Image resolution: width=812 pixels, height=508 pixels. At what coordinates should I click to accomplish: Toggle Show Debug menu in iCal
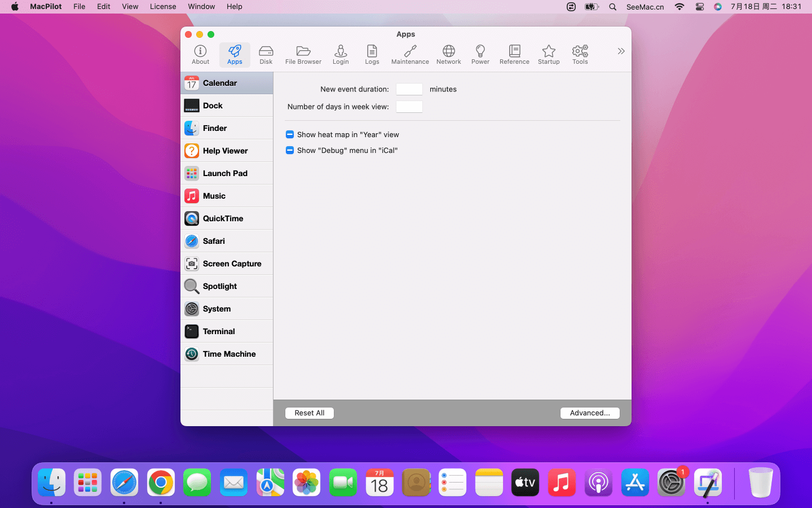(x=290, y=150)
